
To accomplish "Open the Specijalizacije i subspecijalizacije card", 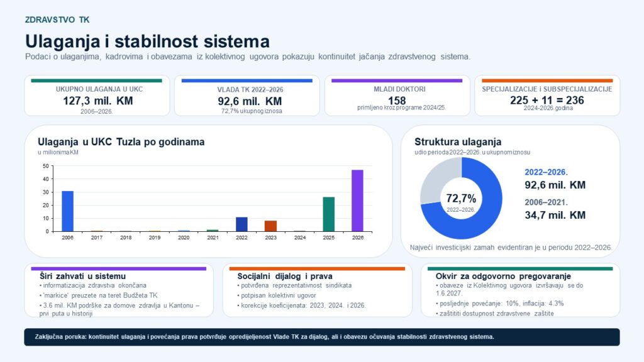I will click(x=547, y=96).
